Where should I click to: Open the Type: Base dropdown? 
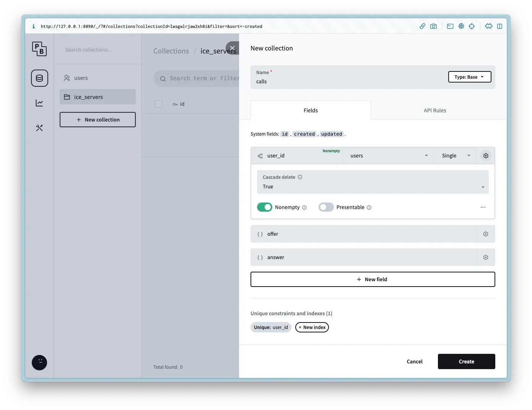coord(469,77)
